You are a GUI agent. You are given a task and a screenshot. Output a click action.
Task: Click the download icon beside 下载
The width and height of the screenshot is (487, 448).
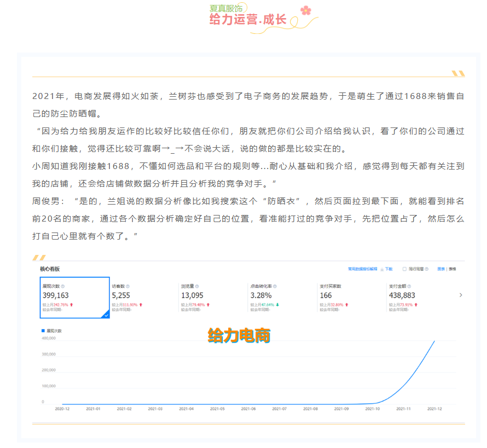382,269
